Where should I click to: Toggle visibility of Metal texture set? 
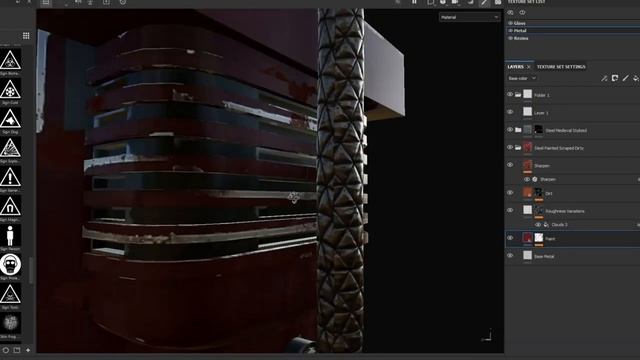(510, 31)
